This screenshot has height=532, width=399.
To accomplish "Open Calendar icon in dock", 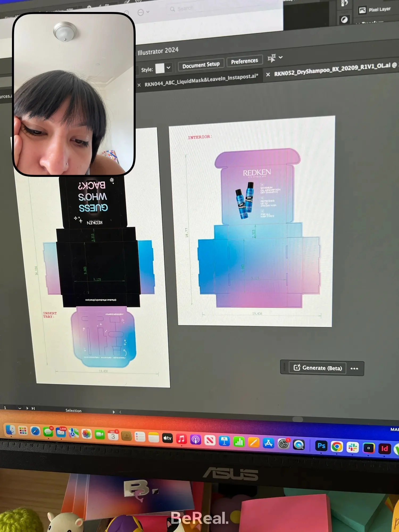I will click(113, 435).
